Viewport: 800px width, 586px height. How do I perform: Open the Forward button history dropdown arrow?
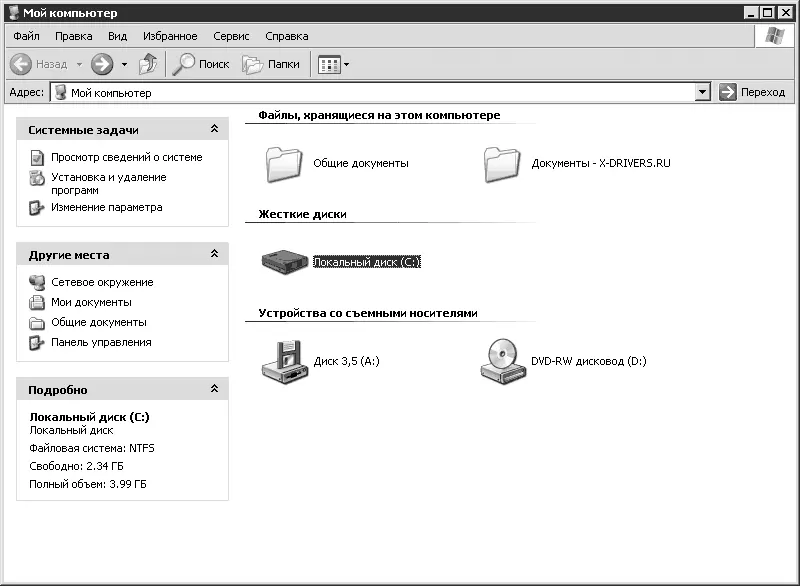pyautogui.click(x=124, y=64)
